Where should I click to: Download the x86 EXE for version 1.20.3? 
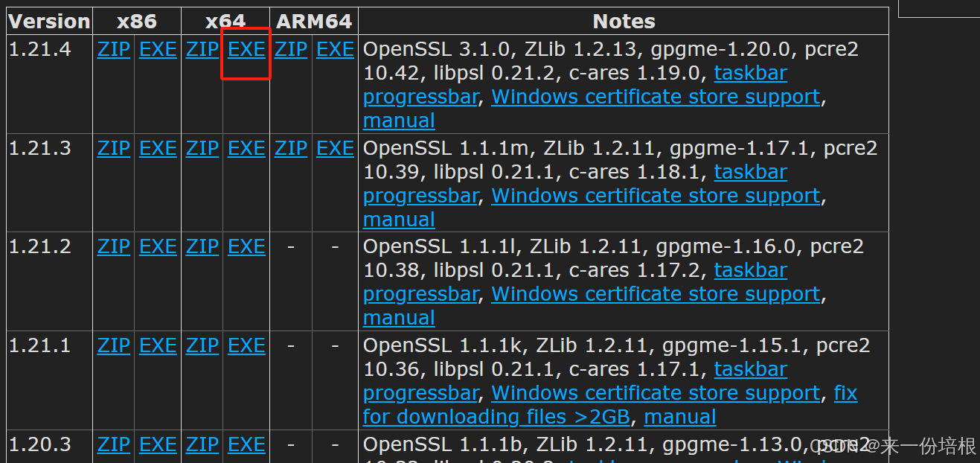(x=158, y=445)
